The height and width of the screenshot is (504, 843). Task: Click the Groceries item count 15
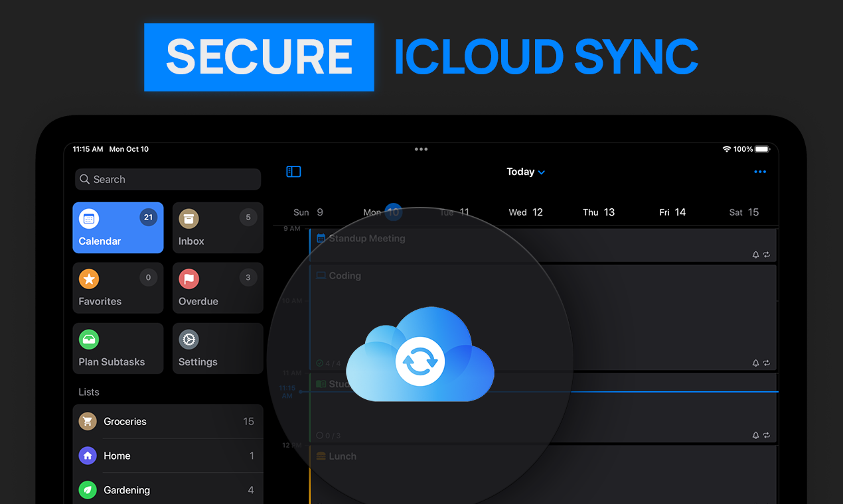click(x=248, y=421)
